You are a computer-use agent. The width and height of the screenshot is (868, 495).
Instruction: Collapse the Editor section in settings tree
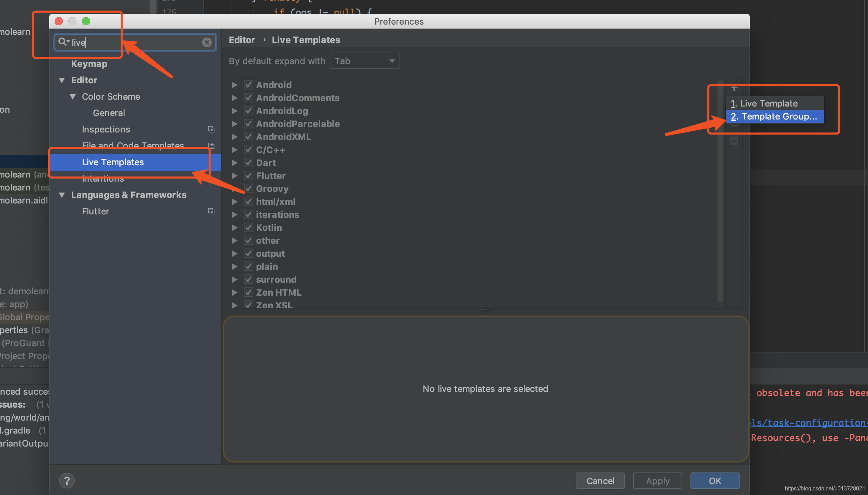coord(62,80)
